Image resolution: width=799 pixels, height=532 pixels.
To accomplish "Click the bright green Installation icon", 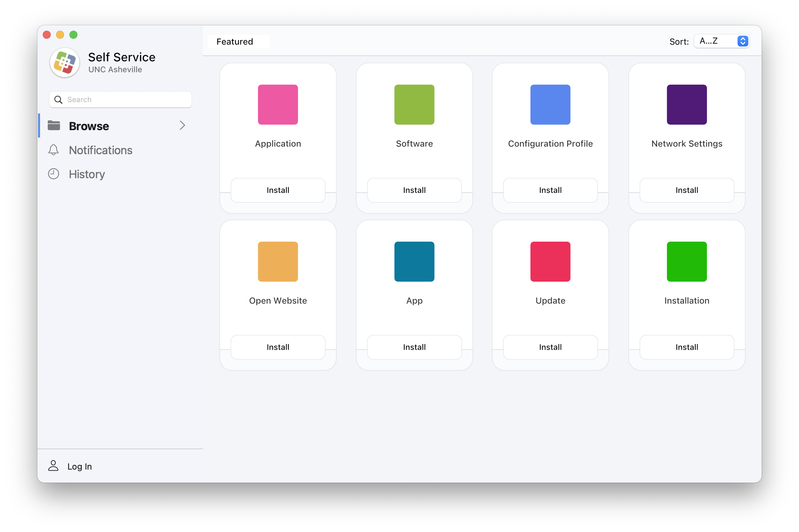I will (x=687, y=262).
